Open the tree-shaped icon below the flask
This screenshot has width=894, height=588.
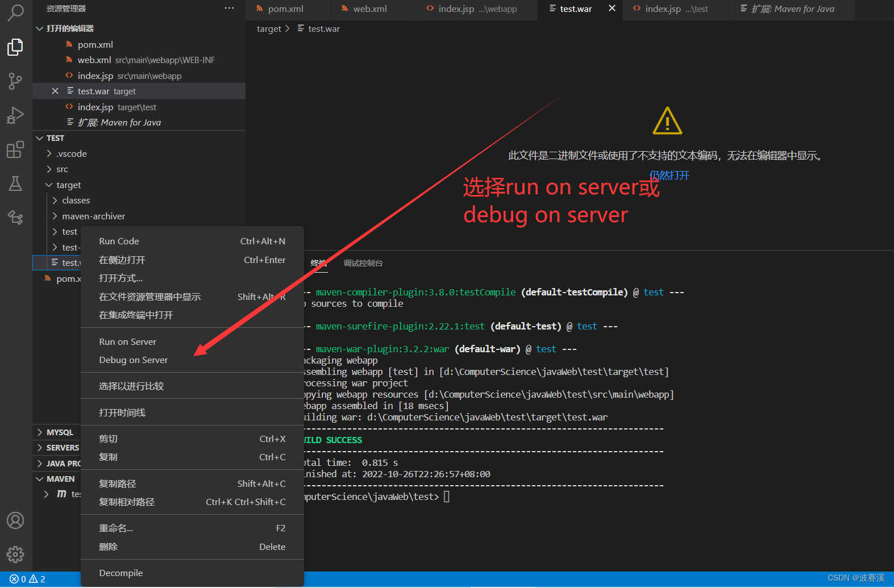pyautogui.click(x=15, y=217)
